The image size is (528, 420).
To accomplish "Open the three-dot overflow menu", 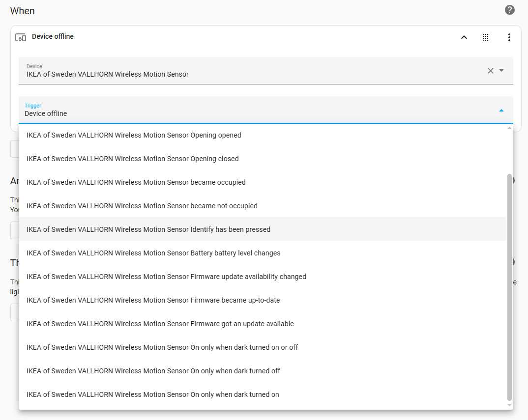I will (x=509, y=37).
